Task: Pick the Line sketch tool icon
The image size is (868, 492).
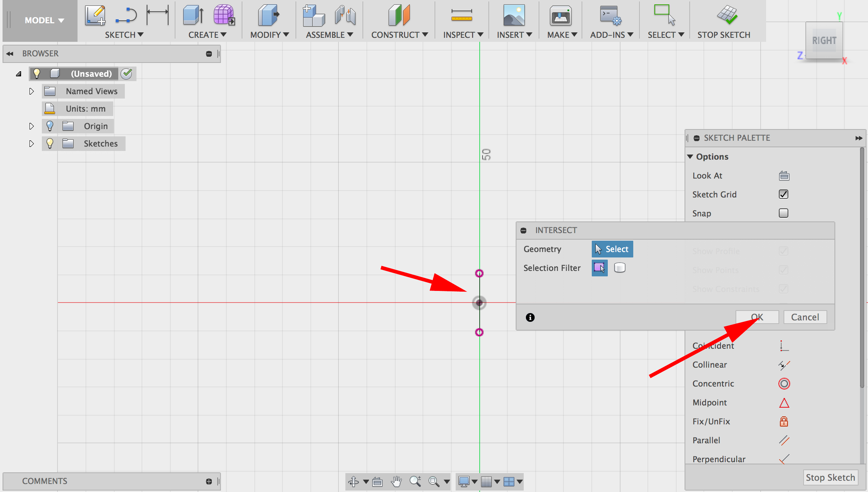Action: pos(126,16)
